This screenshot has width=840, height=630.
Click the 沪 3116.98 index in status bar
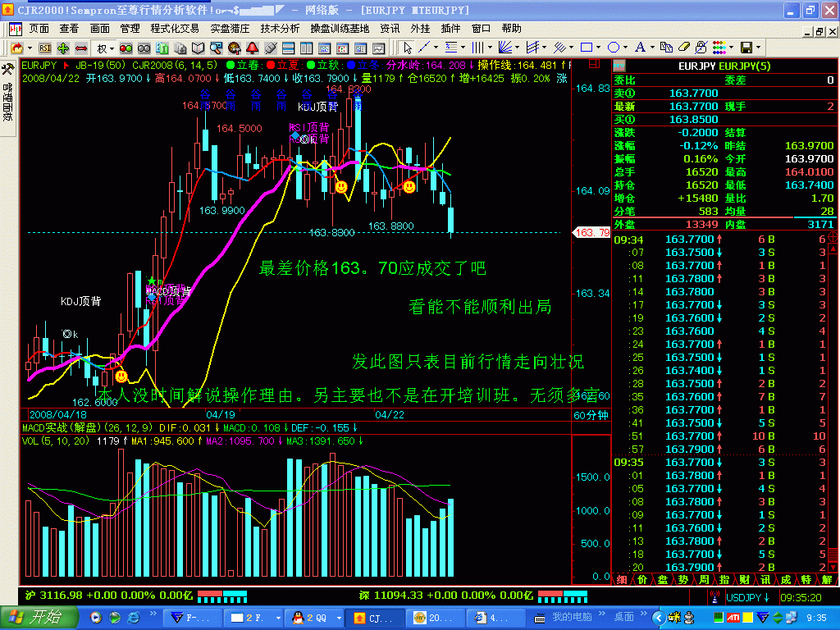click(107, 596)
